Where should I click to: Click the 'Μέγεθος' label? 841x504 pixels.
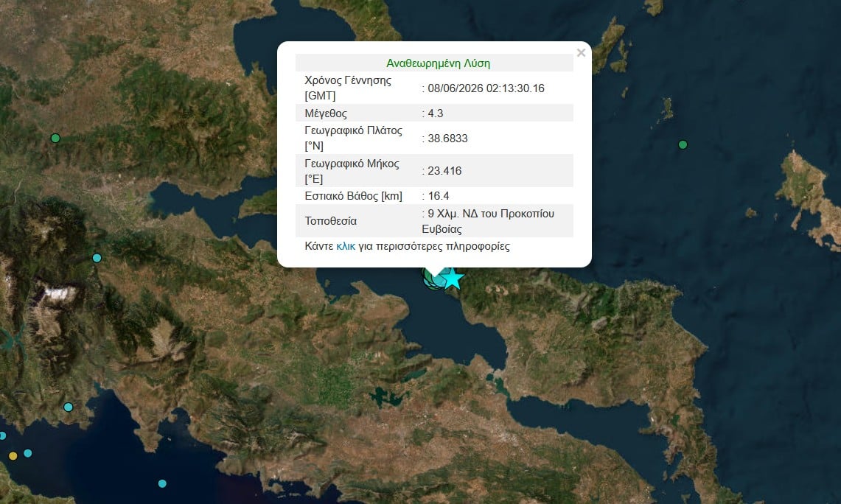pyautogui.click(x=326, y=113)
